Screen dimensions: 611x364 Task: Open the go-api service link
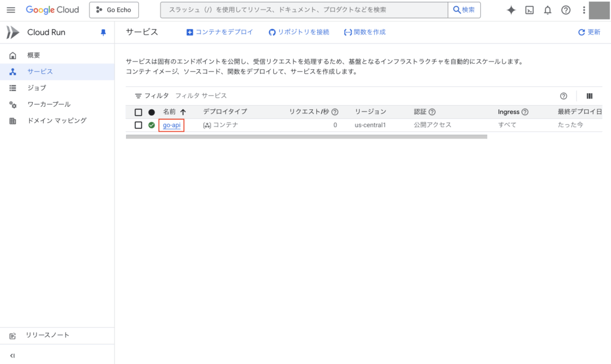click(172, 125)
